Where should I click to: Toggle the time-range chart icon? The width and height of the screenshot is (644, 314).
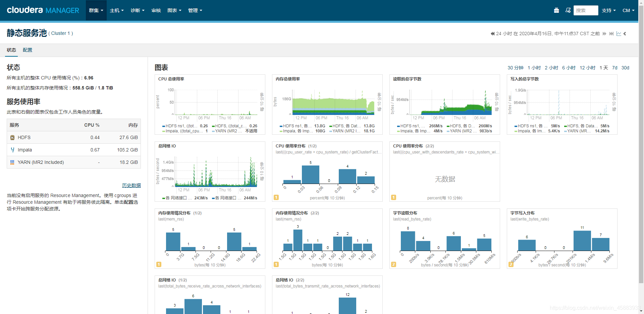tap(619, 34)
